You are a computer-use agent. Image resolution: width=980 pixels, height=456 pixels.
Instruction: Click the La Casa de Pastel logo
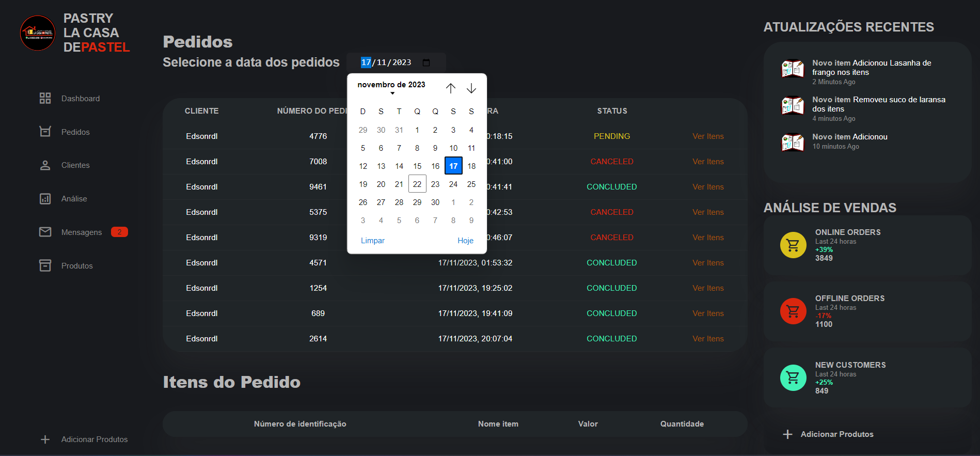[38, 33]
